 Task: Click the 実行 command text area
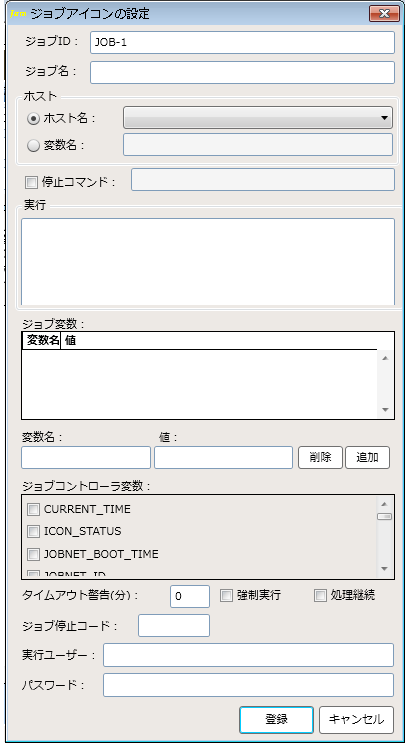tap(208, 262)
